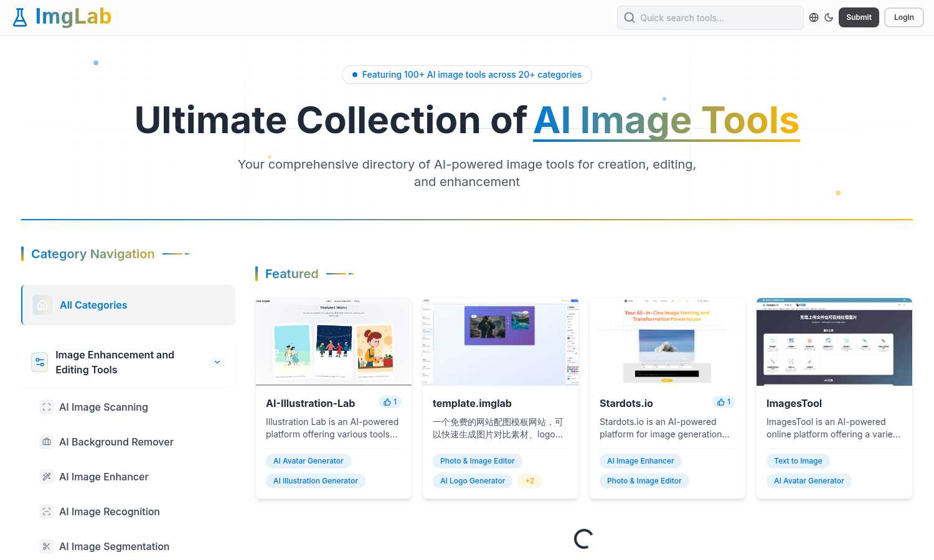Collapse Image Enhancement and Editing Tools chevron

217,362
